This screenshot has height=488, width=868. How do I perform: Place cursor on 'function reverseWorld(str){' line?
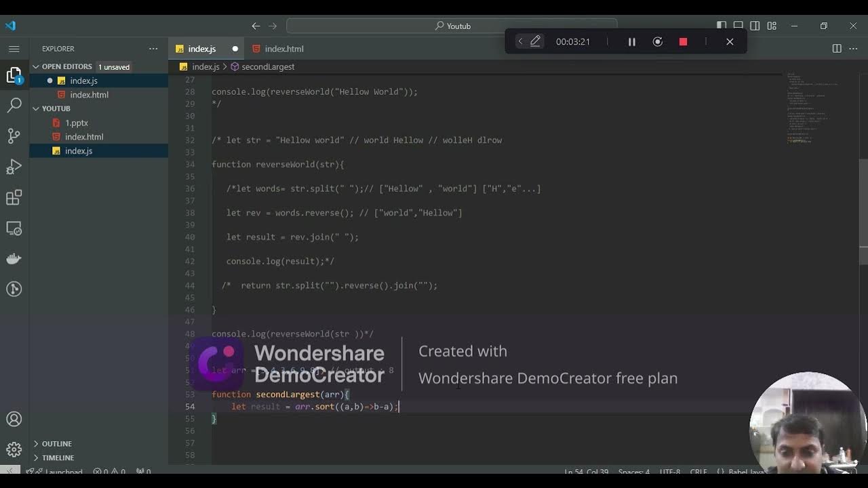pos(278,165)
